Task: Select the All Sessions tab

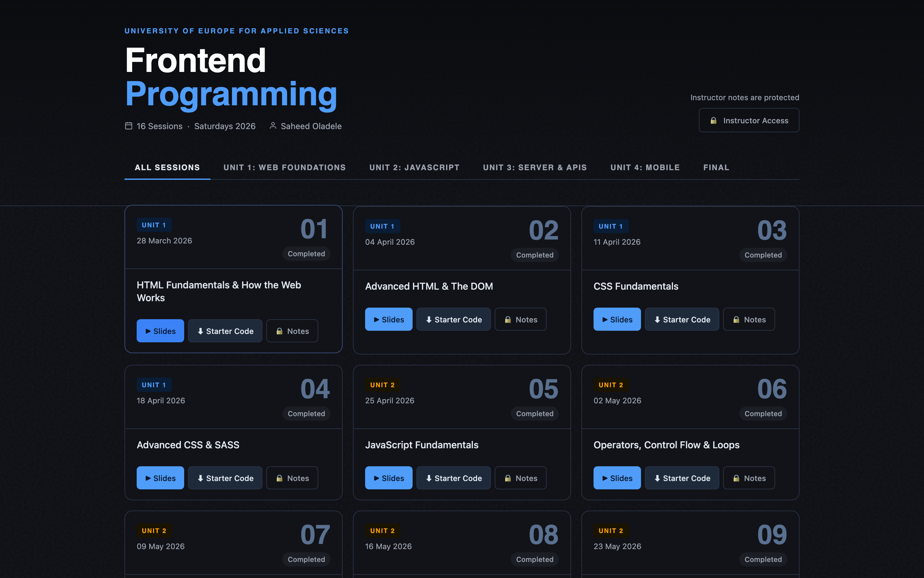Action: (x=167, y=167)
